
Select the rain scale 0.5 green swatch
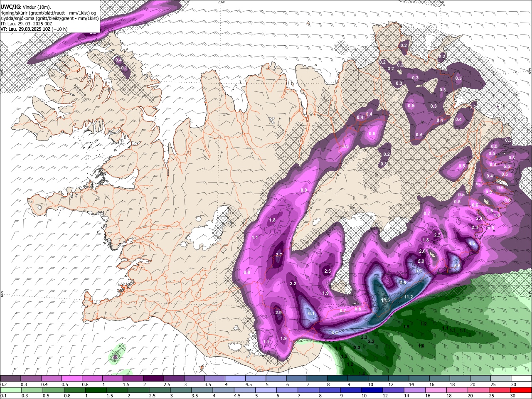click(53, 390)
